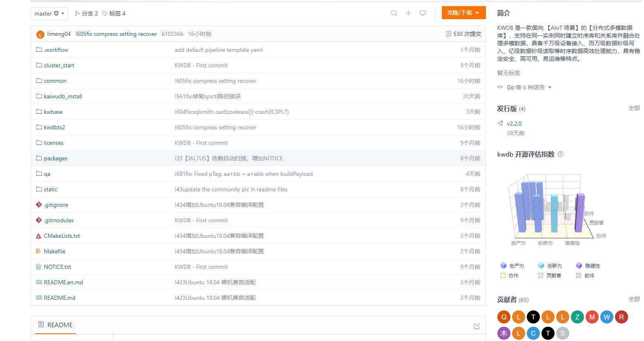Open the qa folder
644x341 pixels.
click(x=47, y=174)
